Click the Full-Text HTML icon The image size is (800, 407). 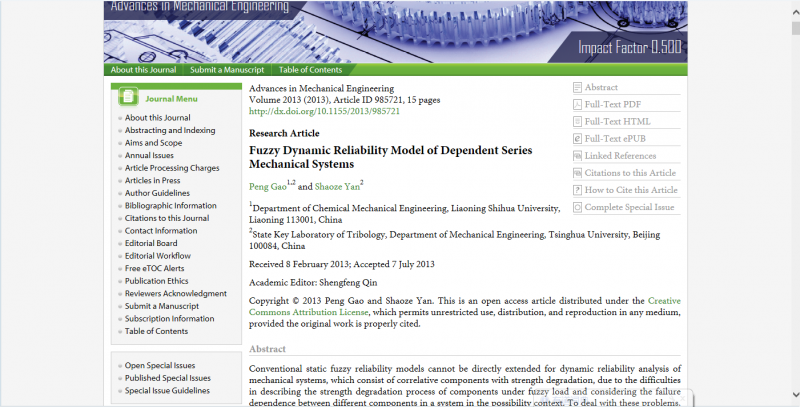[577, 121]
